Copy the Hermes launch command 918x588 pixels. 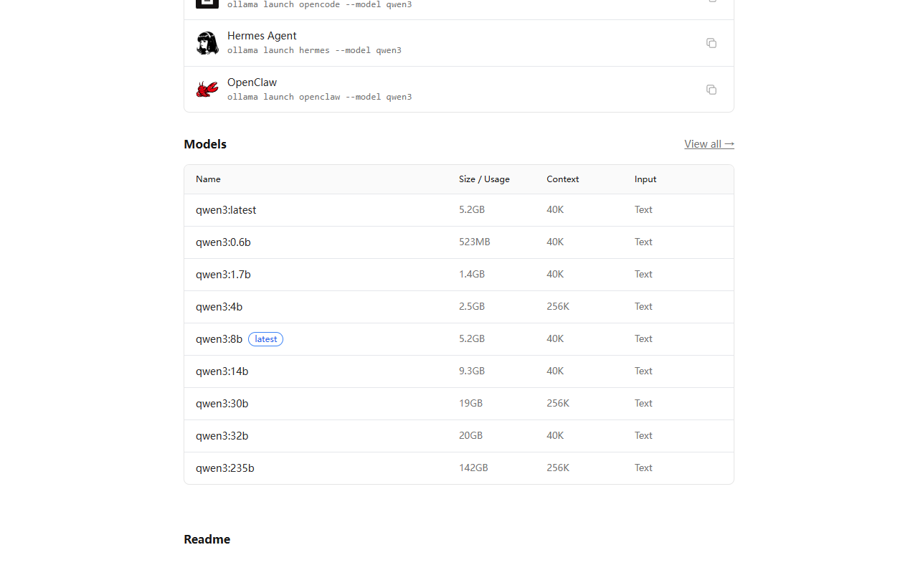pyautogui.click(x=711, y=43)
